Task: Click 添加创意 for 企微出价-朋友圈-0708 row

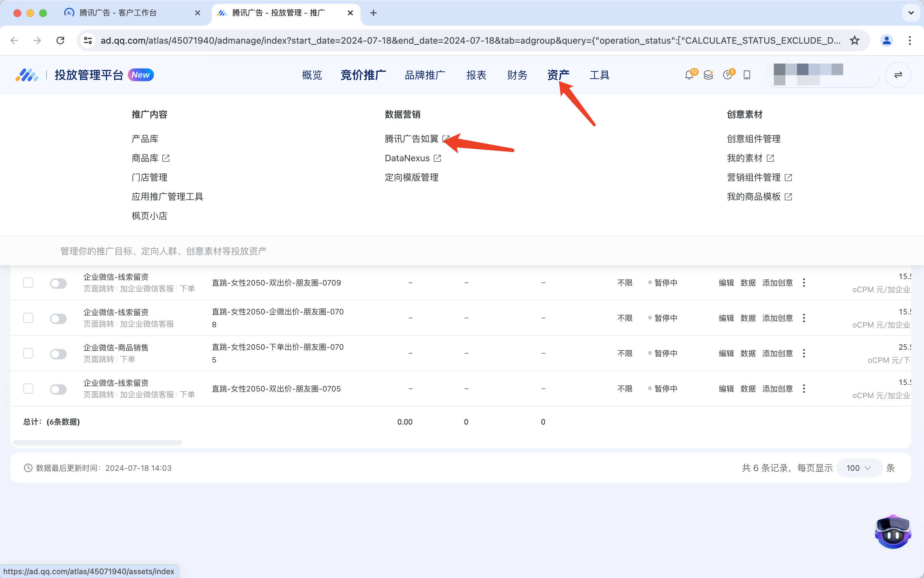Action: point(778,318)
